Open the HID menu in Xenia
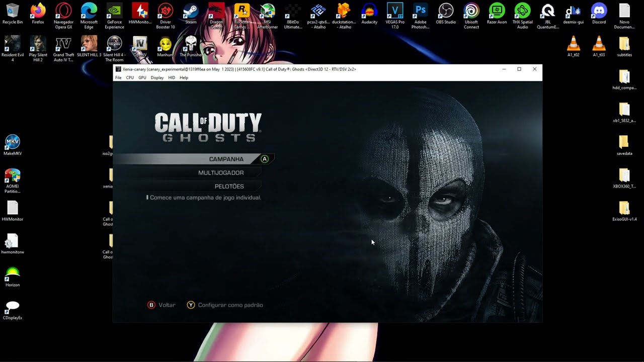The height and width of the screenshot is (362, 644). tap(172, 78)
